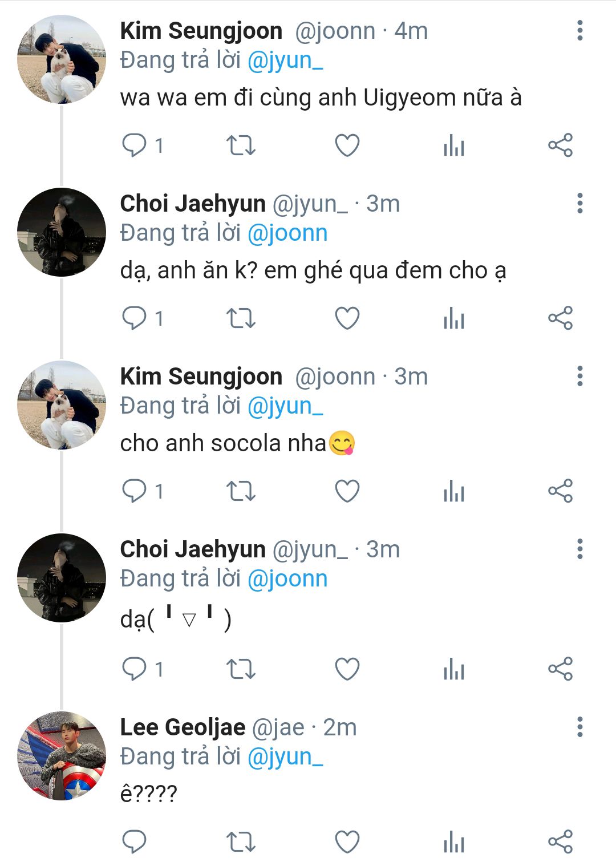616x866 pixels.
Task: Share the "cho anh socola nha" tweet
Action: pyautogui.click(x=560, y=491)
